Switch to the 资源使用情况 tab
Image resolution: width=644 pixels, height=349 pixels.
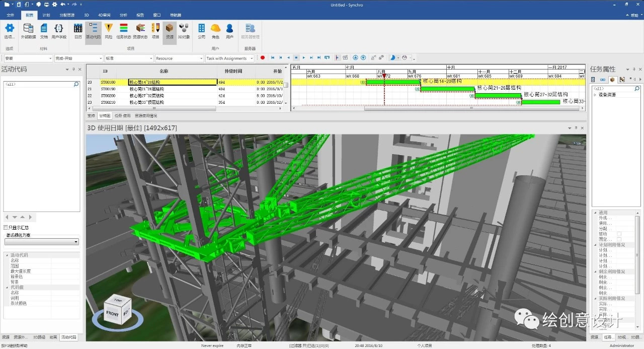coord(145,116)
